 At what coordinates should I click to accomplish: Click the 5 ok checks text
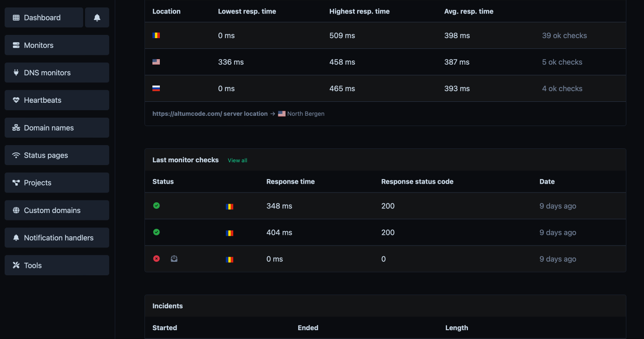(x=562, y=62)
